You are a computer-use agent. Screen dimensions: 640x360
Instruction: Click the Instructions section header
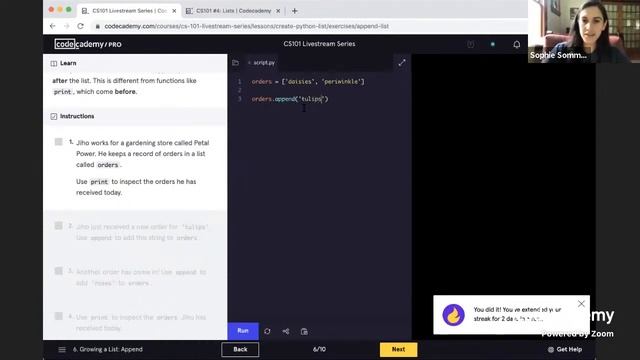coord(135,116)
